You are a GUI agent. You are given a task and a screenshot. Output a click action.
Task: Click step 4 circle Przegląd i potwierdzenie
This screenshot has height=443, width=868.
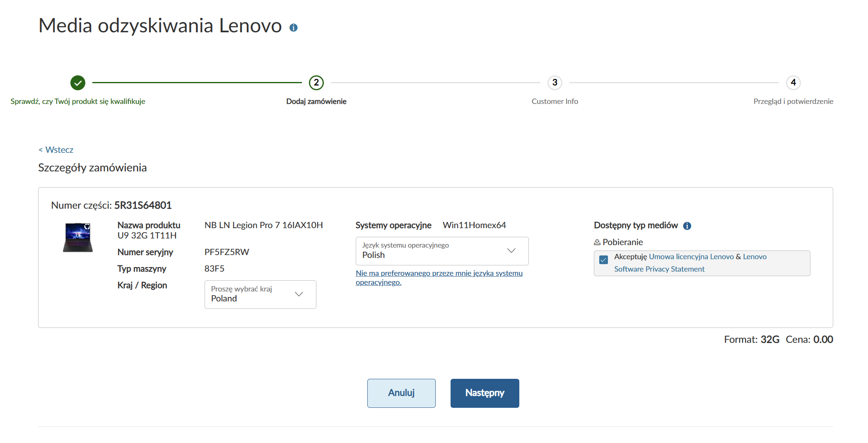point(793,83)
